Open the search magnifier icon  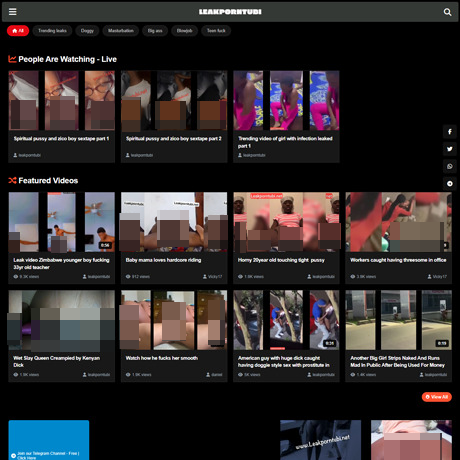pos(447,12)
